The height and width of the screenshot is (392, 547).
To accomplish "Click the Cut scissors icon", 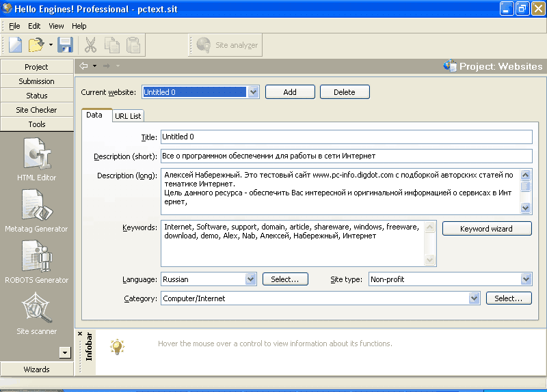I will click(91, 45).
